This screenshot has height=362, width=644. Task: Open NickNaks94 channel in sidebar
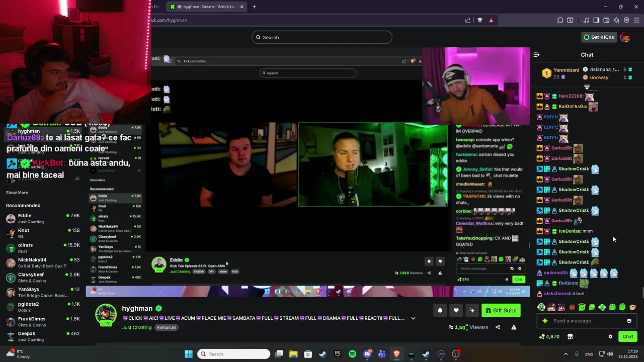click(43, 262)
